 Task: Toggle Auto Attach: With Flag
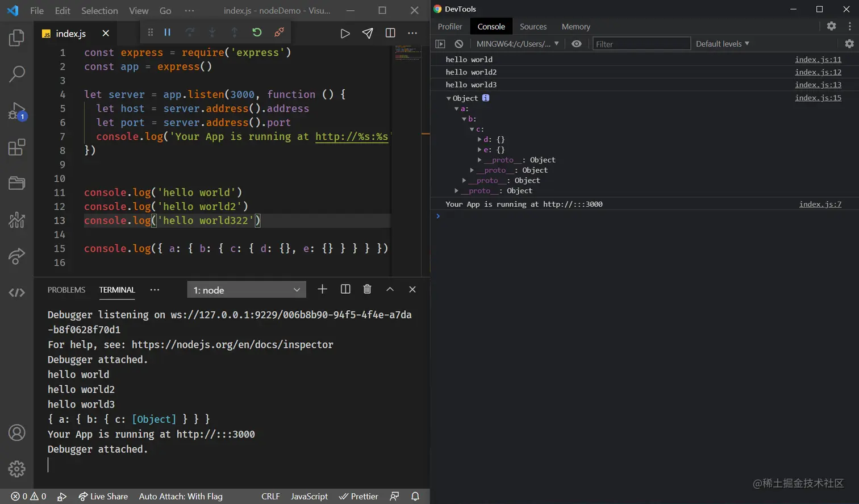click(x=181, y=497)
